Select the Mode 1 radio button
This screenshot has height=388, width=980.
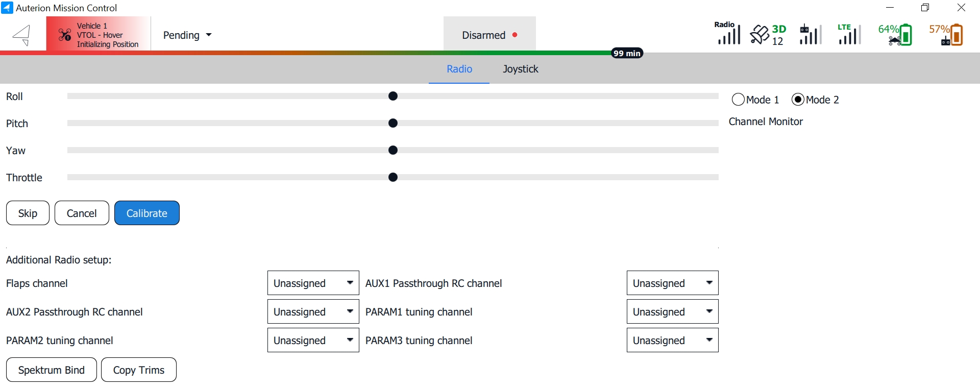coord(738,100)
